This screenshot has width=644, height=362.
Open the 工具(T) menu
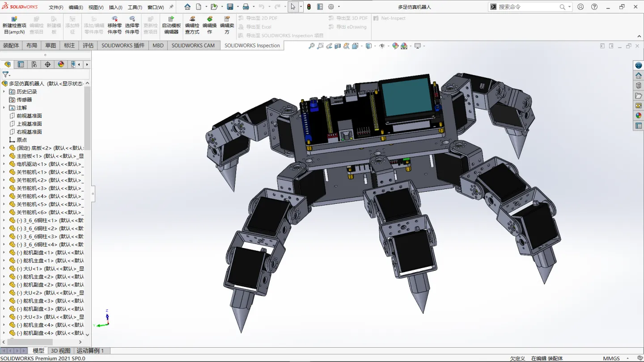(135, 7)
